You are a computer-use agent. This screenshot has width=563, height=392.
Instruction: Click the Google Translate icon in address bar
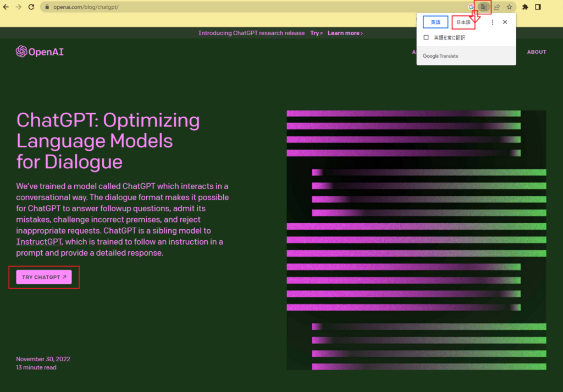pyautogui.click(x=483, y=7)
